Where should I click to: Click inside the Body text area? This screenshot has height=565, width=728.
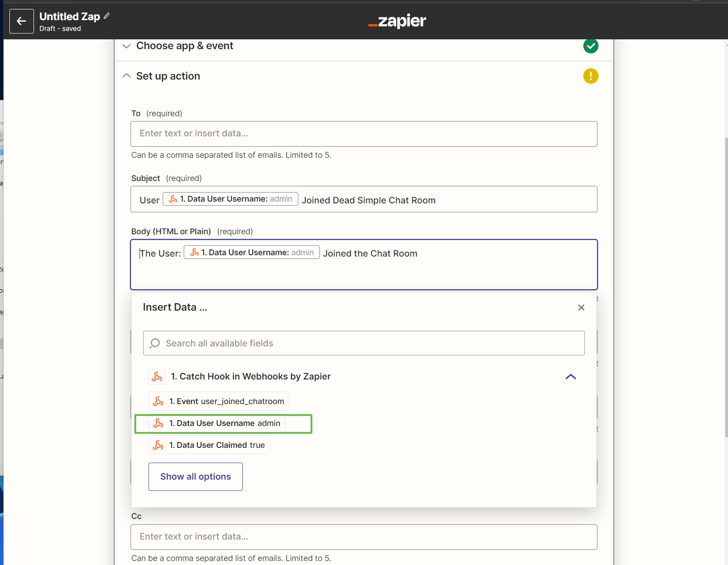tap(364, 265)
